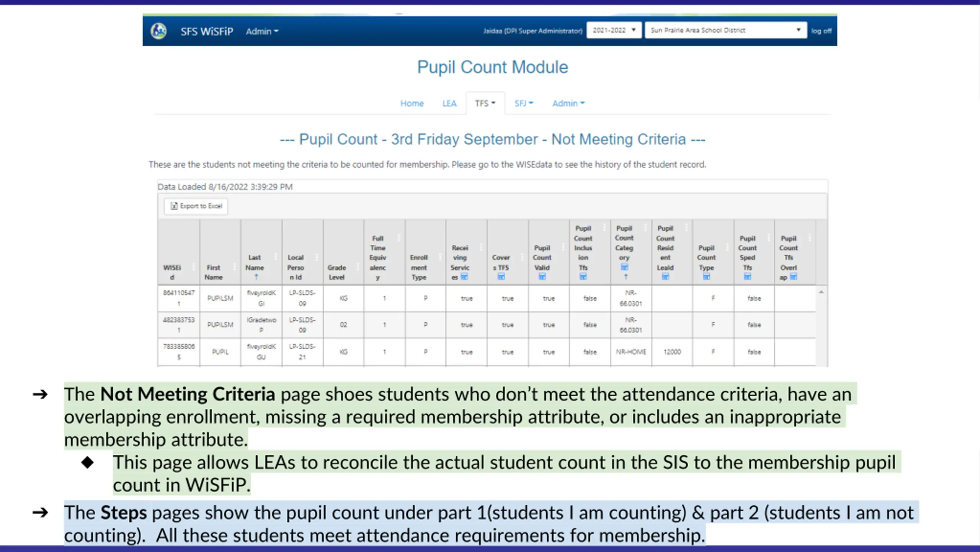This screenshot has height=552, width=980.
Task: Click the grid scrollbar up arrow
Action: pos(821,292)
